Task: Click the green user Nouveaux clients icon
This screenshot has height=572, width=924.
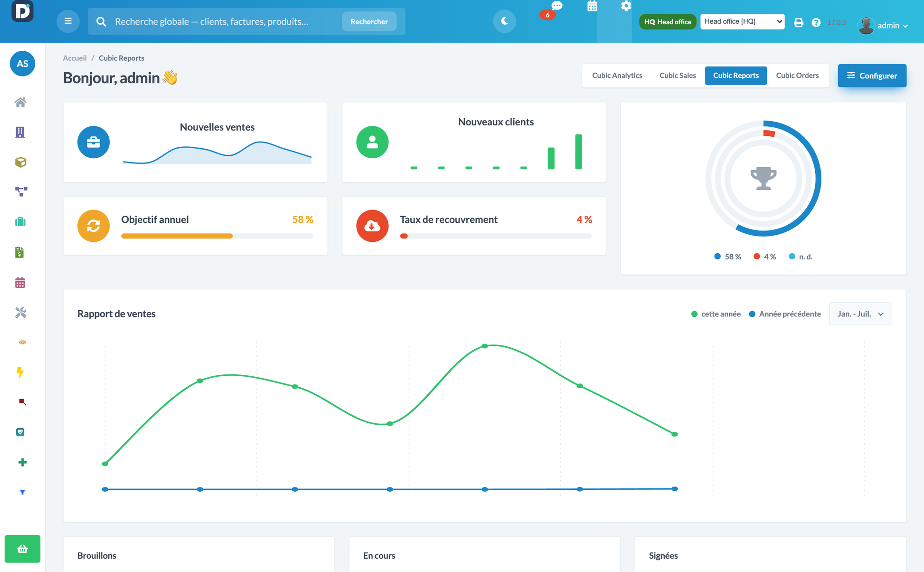Action: click(372, 142)
